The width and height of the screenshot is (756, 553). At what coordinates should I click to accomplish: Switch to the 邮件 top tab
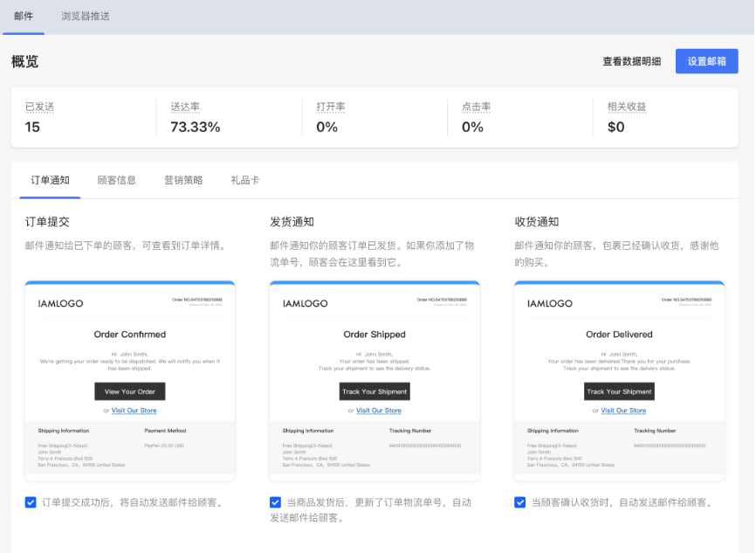(x=24, y=17)
